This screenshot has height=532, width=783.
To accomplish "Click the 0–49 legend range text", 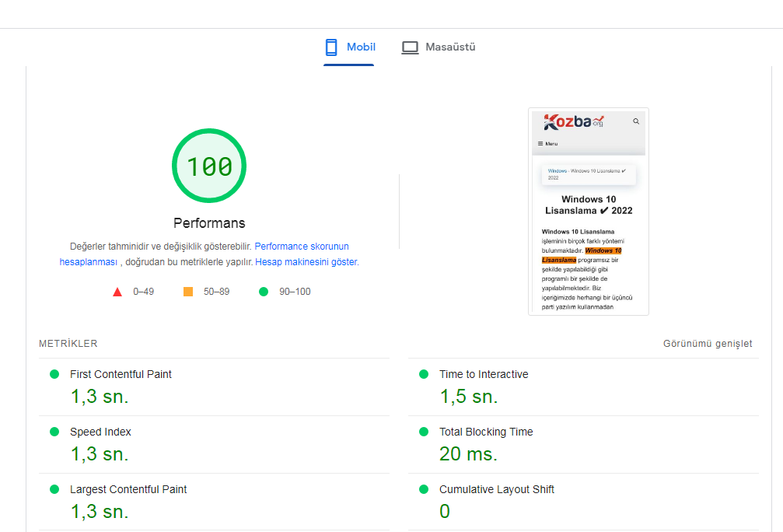I will 143,292.
